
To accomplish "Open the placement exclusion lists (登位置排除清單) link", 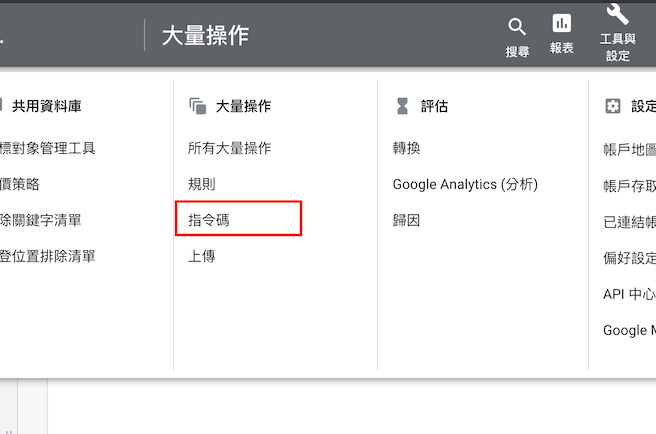I will (x=47, y=256).
